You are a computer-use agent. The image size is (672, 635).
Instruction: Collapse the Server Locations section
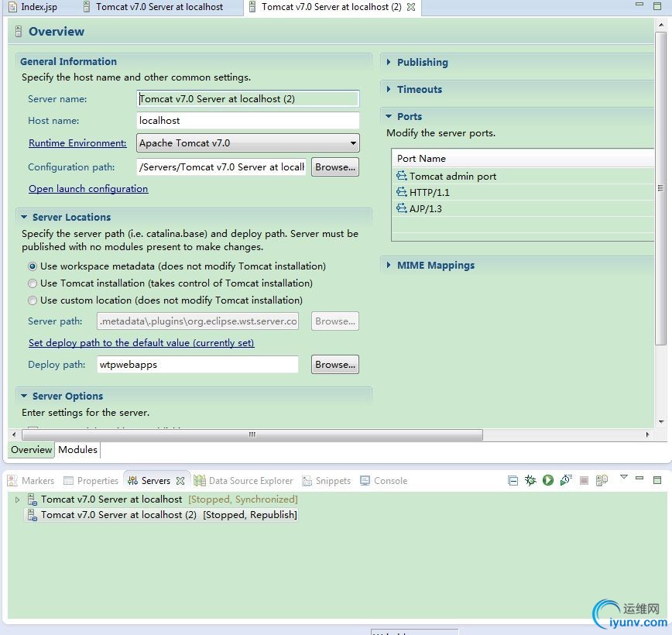tap(24, 217)
